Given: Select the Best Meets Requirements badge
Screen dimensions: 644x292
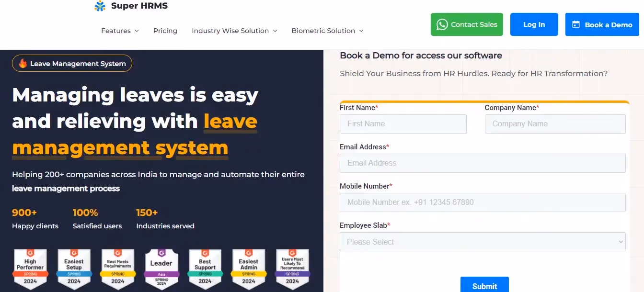Looking at the screenshot, I should (118, 270).
